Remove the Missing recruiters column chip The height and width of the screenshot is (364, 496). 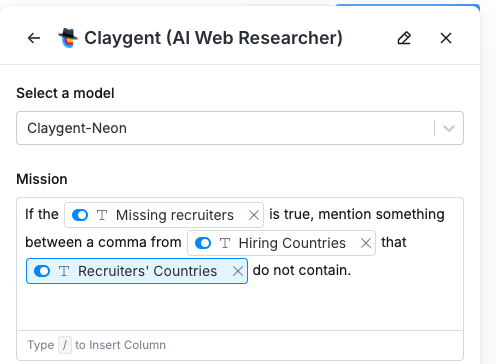point(254,215)
